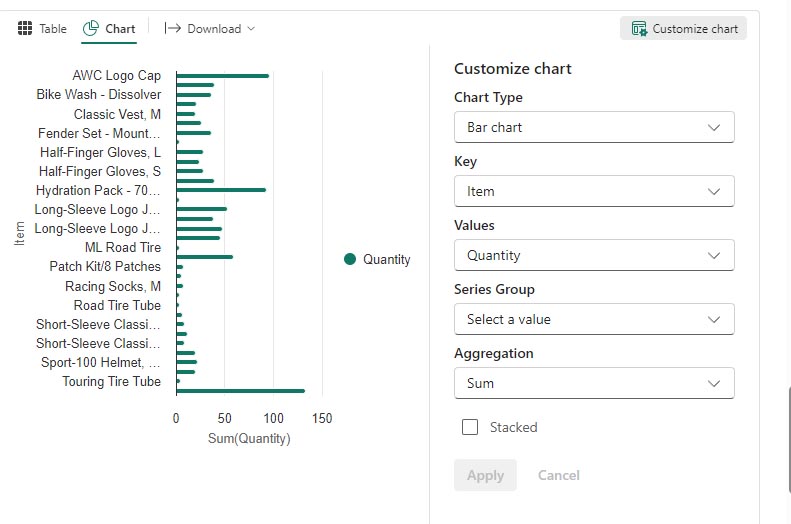This screenshot has height=524, width=791.
Task: Open the Key dropdown showing Item
Action: coord(594,191)
